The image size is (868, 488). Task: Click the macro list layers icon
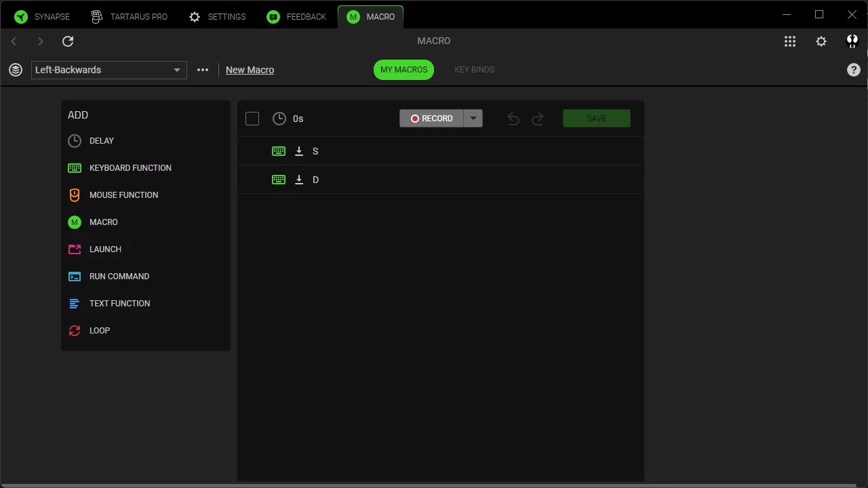(x=16, y=70)
